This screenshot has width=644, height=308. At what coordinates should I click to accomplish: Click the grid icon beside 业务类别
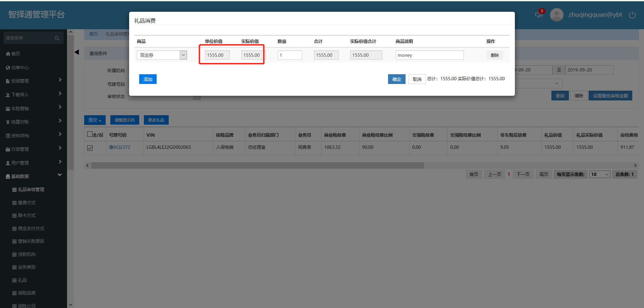(14, 267)
